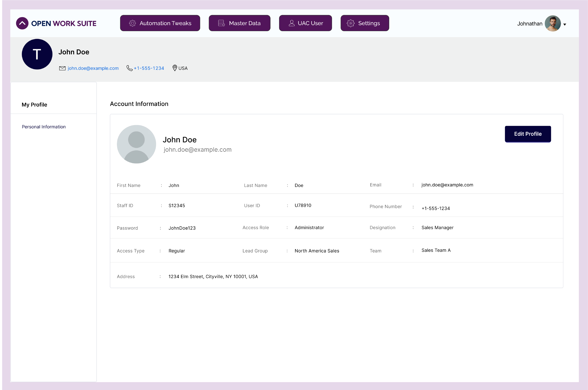Click the +1-555-1234 phone link

click(149, 68)
